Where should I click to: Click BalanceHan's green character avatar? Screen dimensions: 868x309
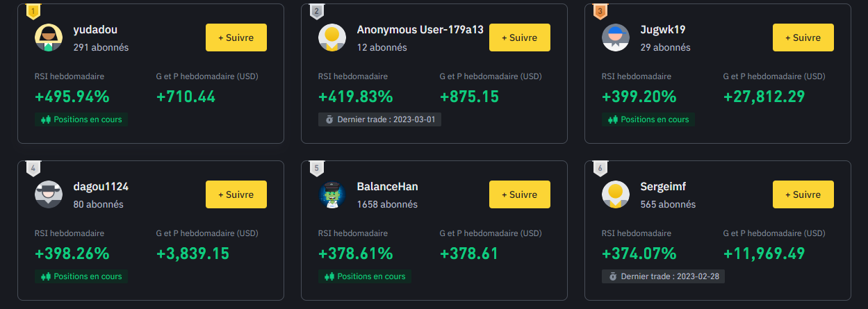pyautogui.click(x=332, y=194)
